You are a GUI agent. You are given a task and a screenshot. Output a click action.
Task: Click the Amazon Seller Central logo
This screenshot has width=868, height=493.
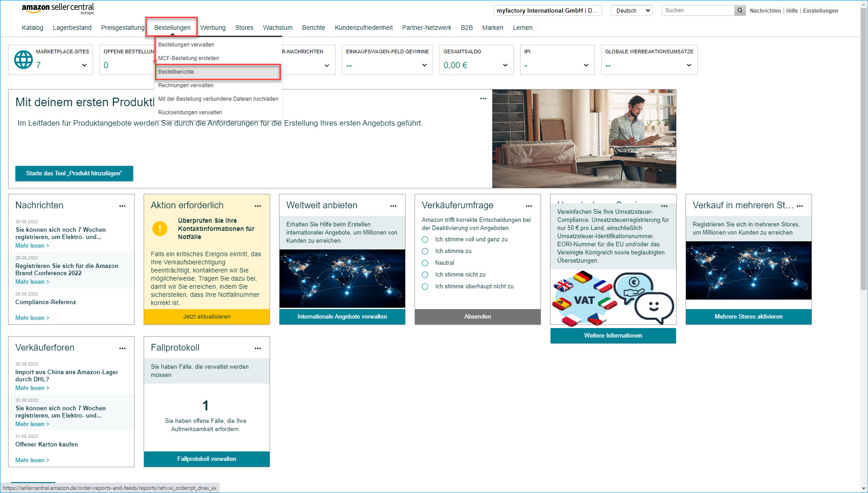[x=58, y=9]
